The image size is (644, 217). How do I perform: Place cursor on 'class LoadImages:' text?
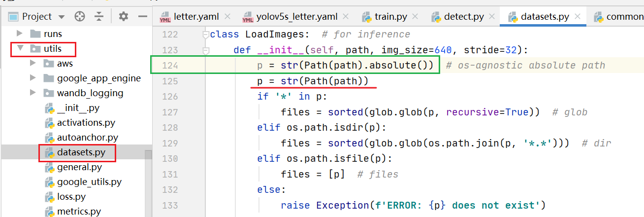coord(260,34)
